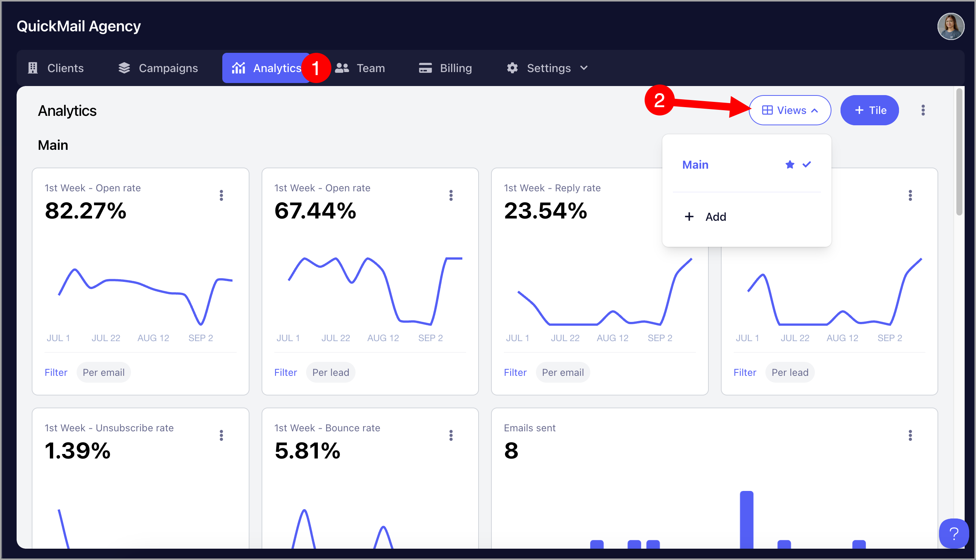Click the 1st Week - Bounce rate title
Screen dimensions: 976x560
327,428
